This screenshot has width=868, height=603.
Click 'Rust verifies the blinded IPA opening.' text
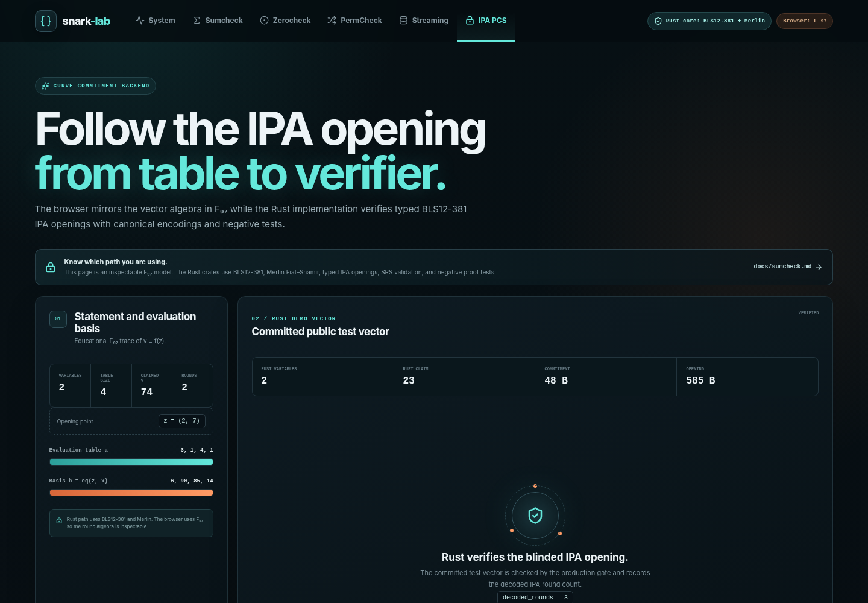point(535,557)
